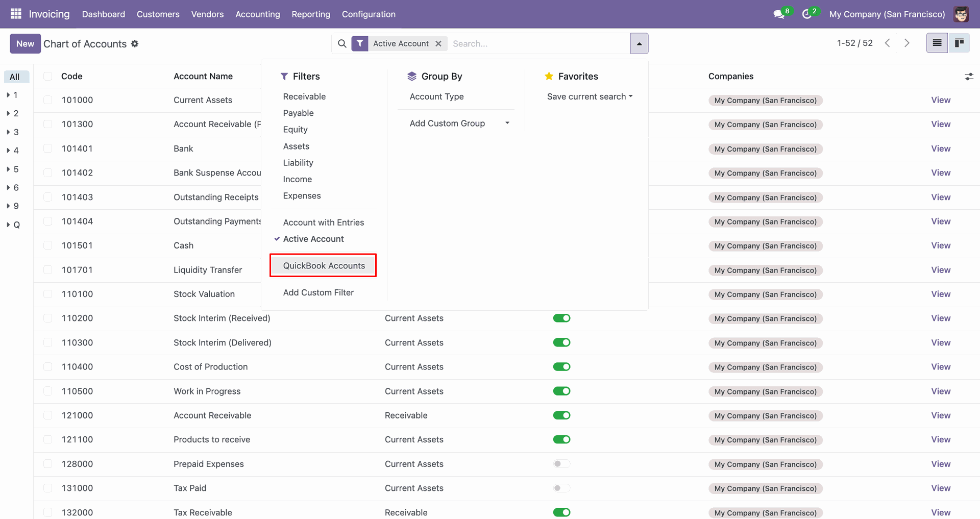Click the gear icon beside Chart of Accounts
The image size is (980, 519).
135,44
